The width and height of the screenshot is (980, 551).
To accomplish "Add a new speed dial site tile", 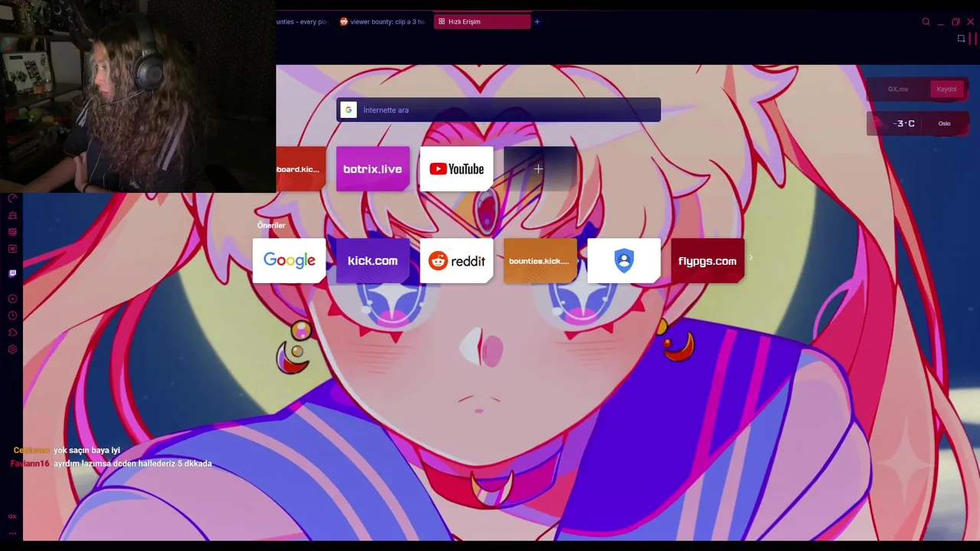I will [539, 169].
